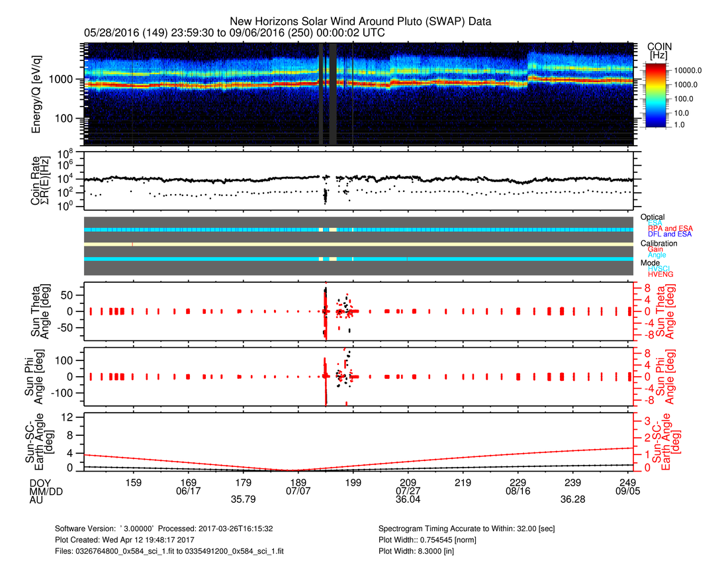Click the red "Gain" calibration legend label
This screenshot has width=728, height=563.
(x=657, y=249)
